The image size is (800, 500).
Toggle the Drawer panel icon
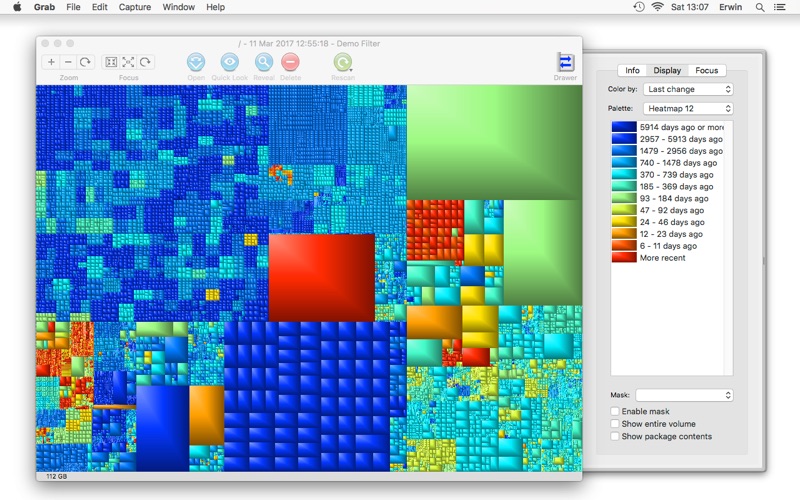[x=565, y=62]
